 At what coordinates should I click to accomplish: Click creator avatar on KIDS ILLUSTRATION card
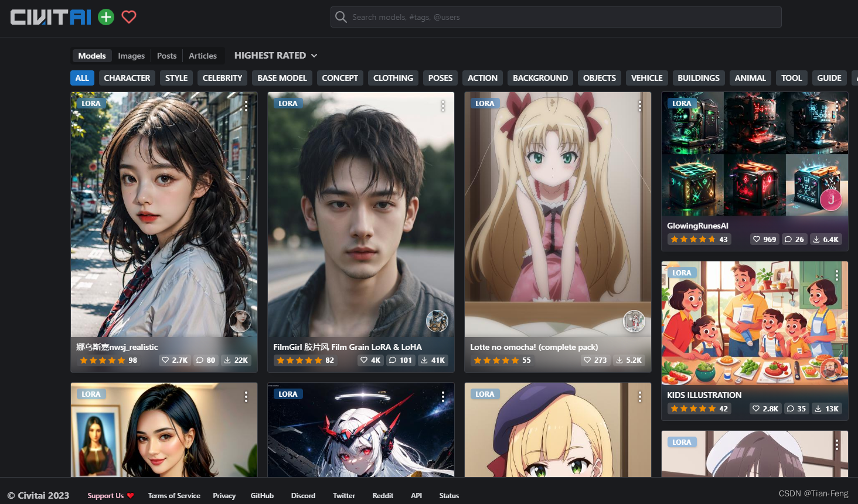pyautogui.click(x=831, y=369)
